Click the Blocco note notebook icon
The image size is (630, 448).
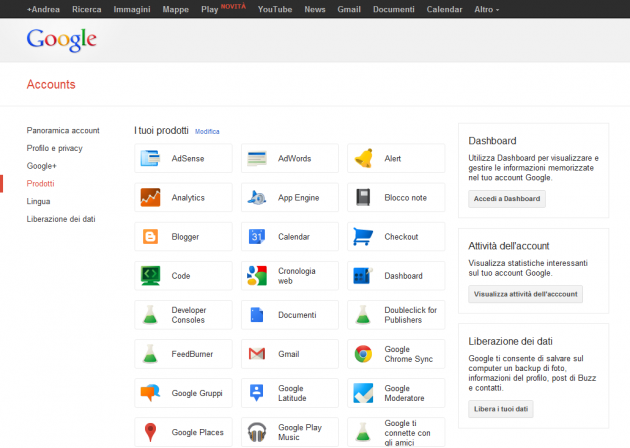[363, 197]
